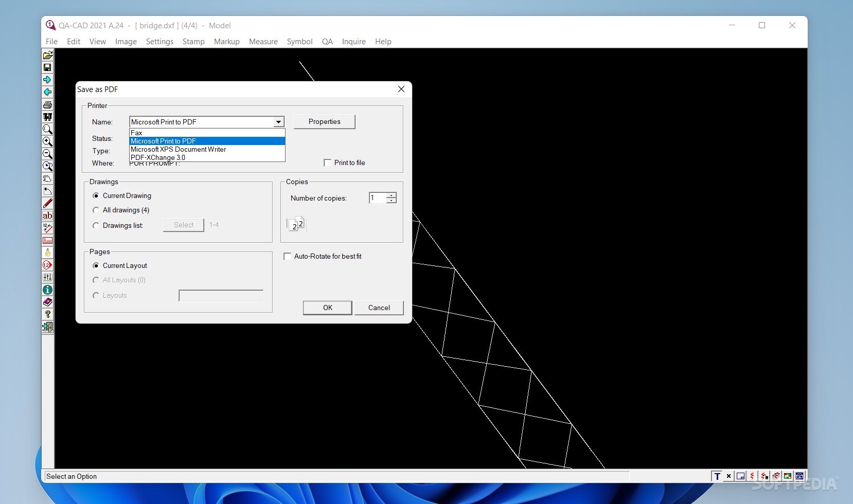Click the zoom previous magnifier icon
This screenshot has width=853, height=504.
click(47, 166)
